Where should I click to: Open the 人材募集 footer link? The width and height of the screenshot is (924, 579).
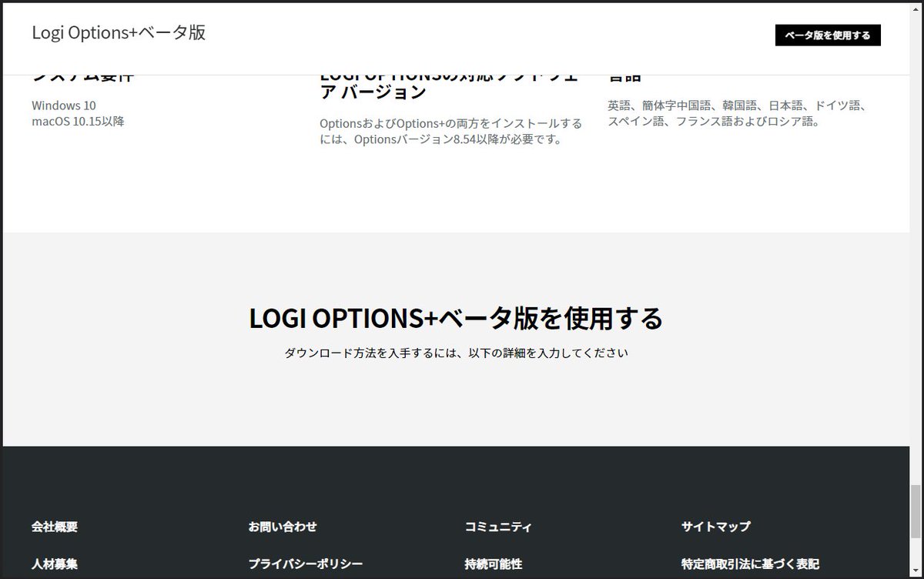point(54,564)
